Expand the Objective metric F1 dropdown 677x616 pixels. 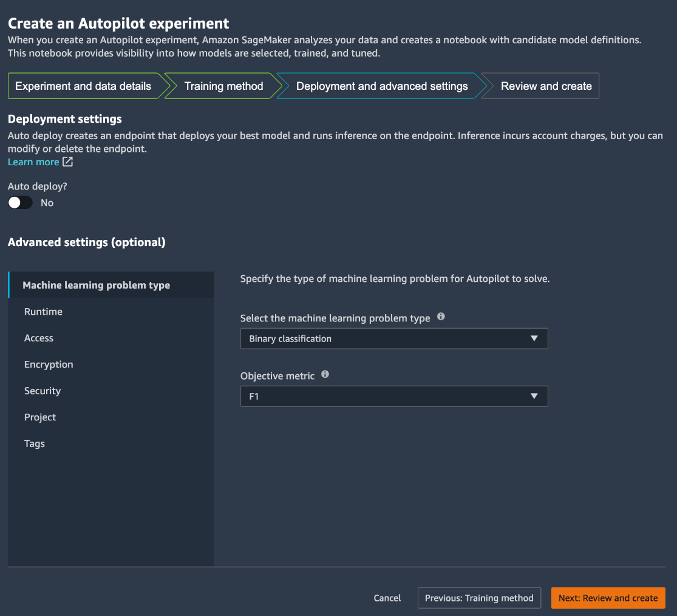pos(394,397)
